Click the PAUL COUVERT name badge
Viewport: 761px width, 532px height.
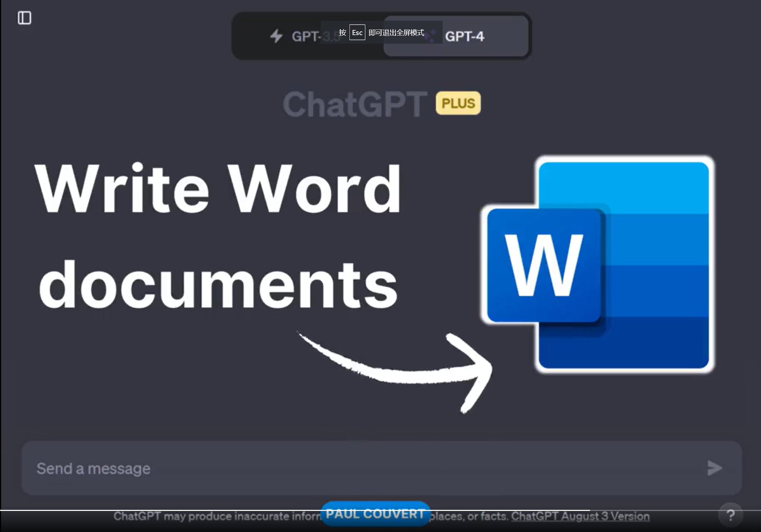375,514
